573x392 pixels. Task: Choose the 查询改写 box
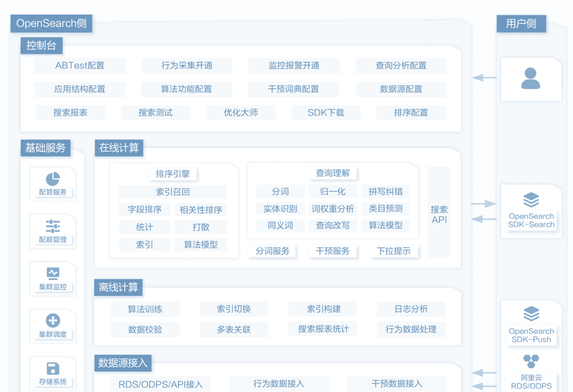[x=332, y=226]
